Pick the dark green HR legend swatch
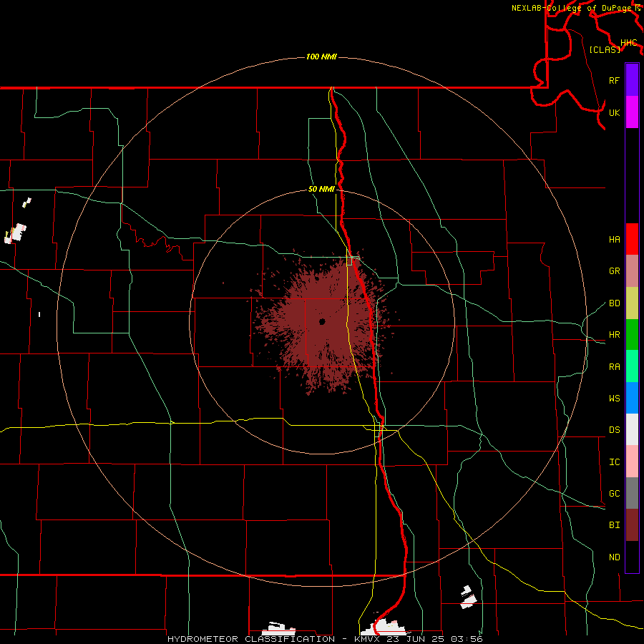This screenshot has height=644, width=644. (632, 335)
